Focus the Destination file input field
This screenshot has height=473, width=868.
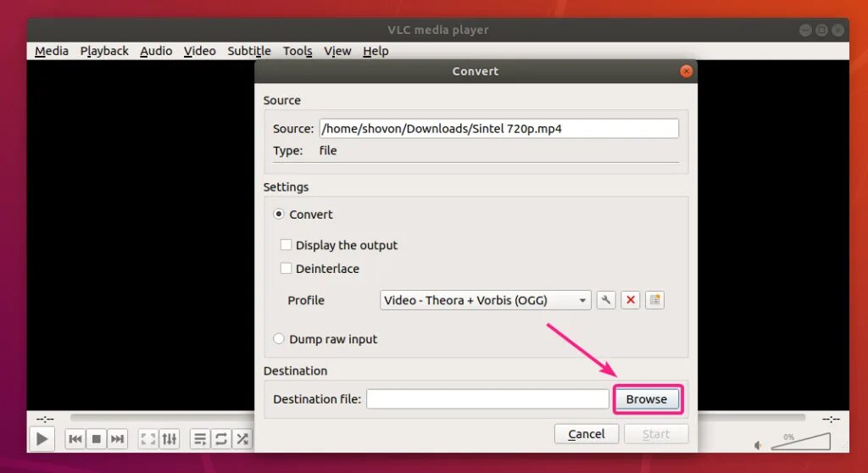(x=487, y=399)
